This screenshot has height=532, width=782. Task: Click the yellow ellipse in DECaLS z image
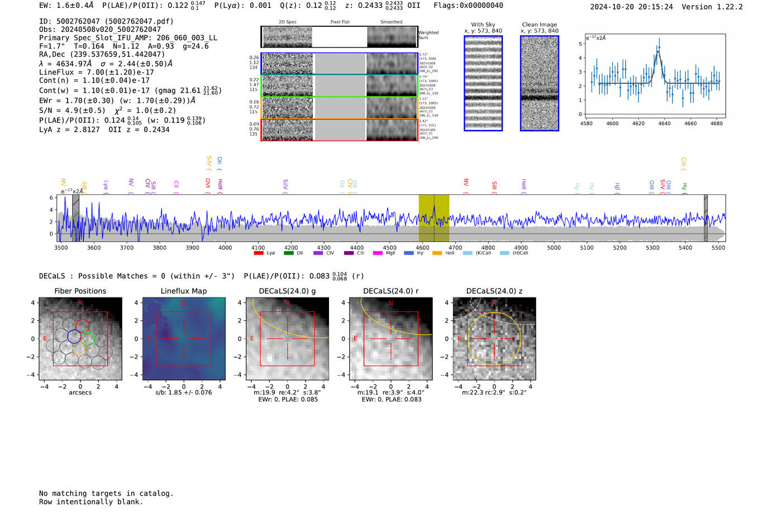click(494, 339)
